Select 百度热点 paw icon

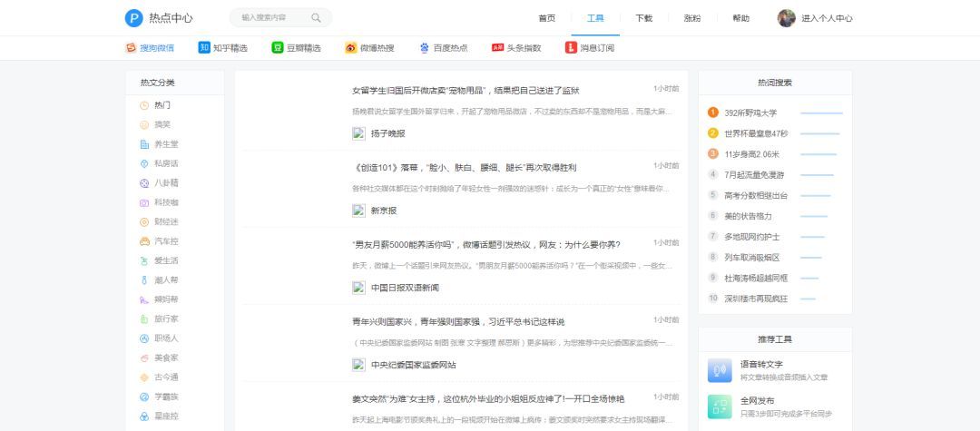(x=425, y=48)
